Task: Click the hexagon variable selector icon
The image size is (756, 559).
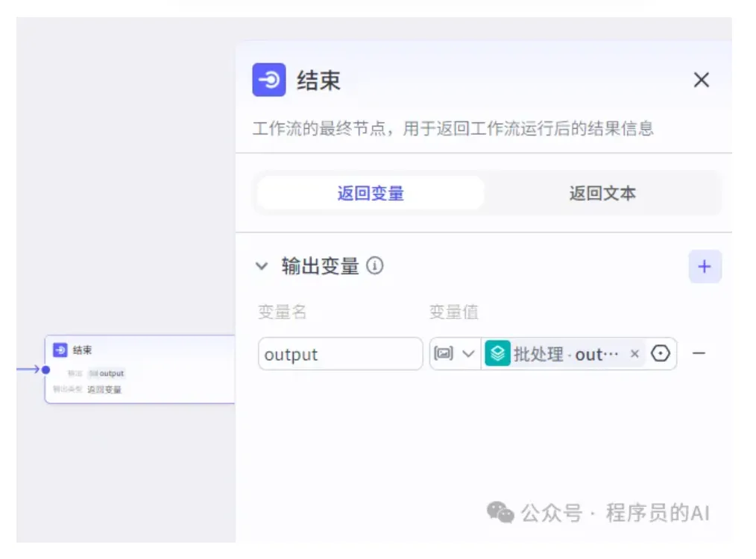Action: [x=660, y=354]
